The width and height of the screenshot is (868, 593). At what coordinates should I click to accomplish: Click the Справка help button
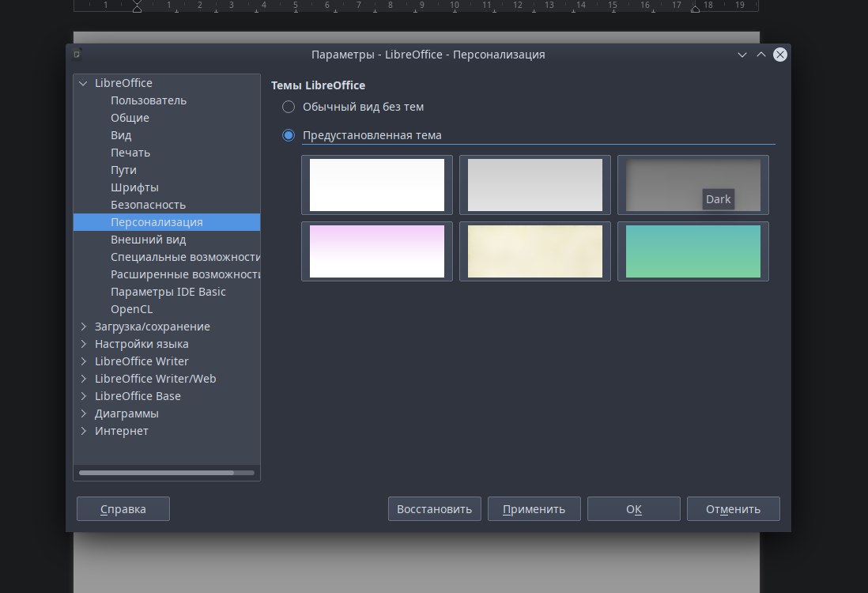[123, 509]
